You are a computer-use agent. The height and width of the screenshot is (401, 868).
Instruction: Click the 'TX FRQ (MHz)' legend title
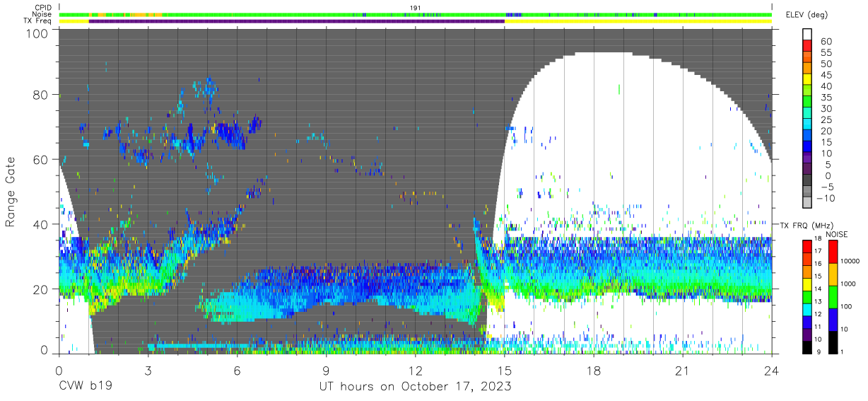[808, 225]
